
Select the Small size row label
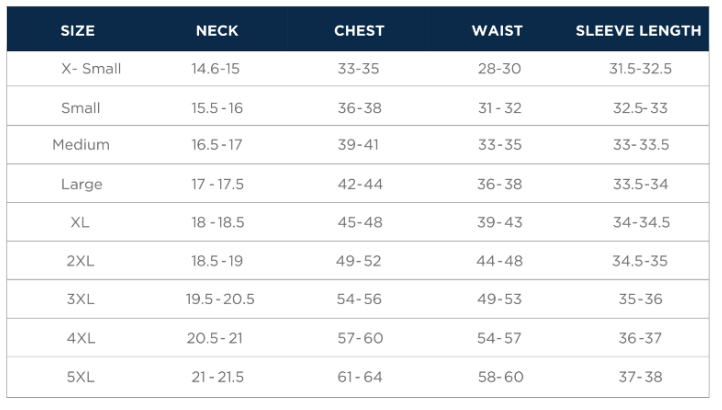tap(80, 108)
